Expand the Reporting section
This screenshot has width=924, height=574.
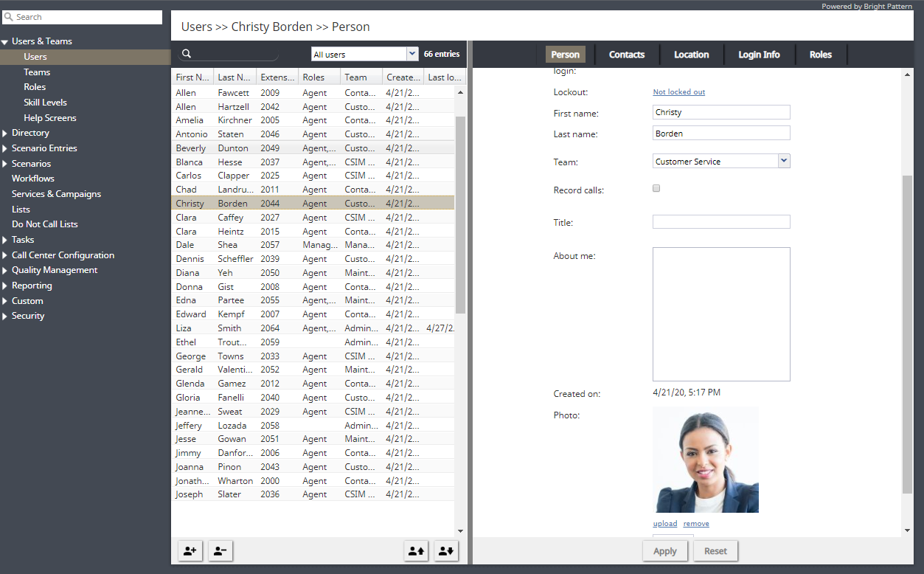[x=5, y=286]
